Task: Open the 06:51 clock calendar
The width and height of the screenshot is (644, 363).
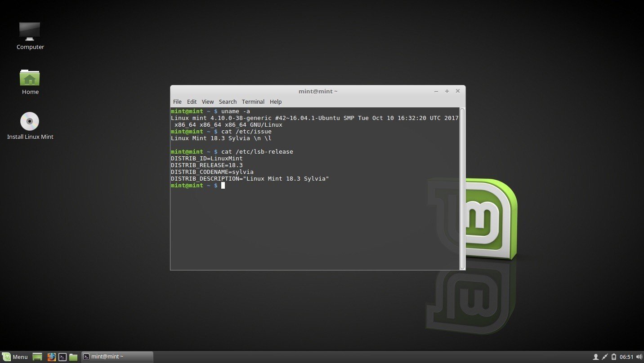Action: pos(626,357)
